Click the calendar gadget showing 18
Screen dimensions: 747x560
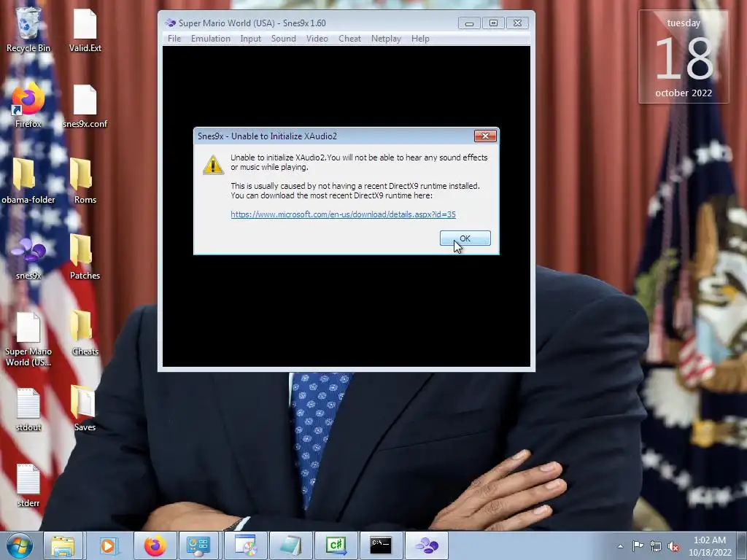(684, 57)
